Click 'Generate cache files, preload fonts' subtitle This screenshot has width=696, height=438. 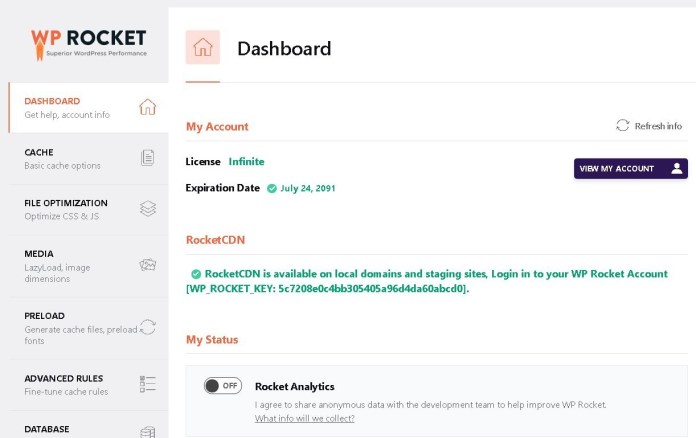(x=81, y=335)
